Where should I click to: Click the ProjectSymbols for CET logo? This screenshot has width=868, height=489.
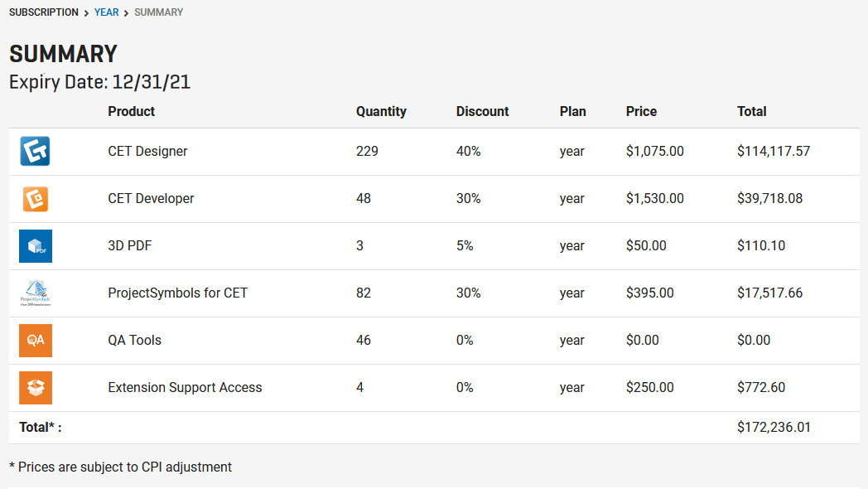[x=35, y=293]
